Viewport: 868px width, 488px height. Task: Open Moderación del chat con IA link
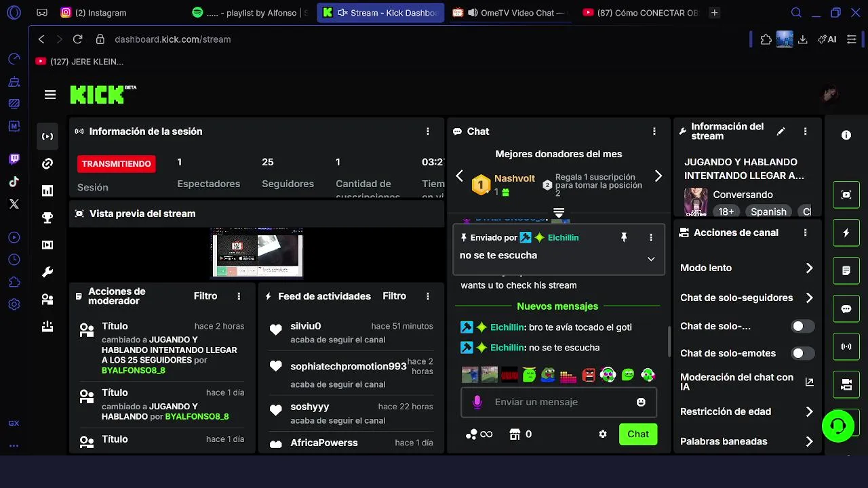(809, 382)
